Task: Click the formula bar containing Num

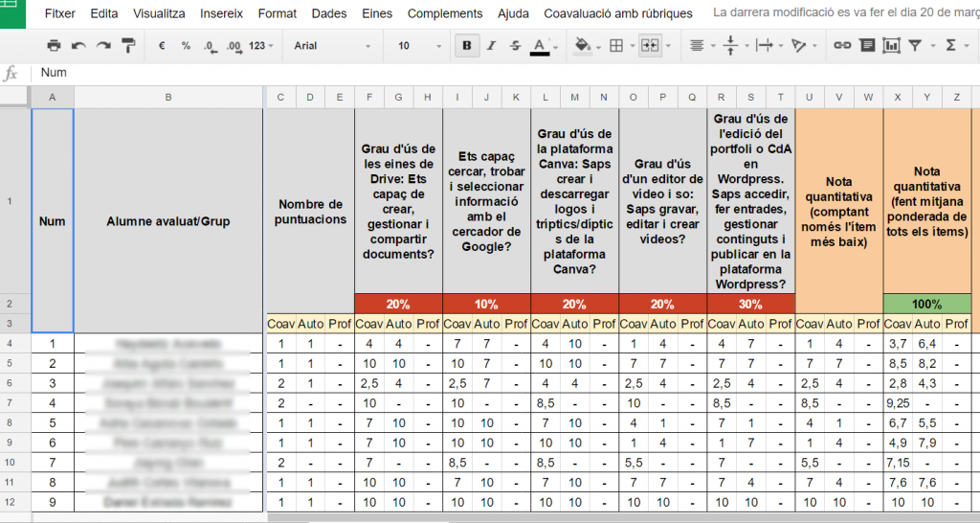Action: click(479, 73)
